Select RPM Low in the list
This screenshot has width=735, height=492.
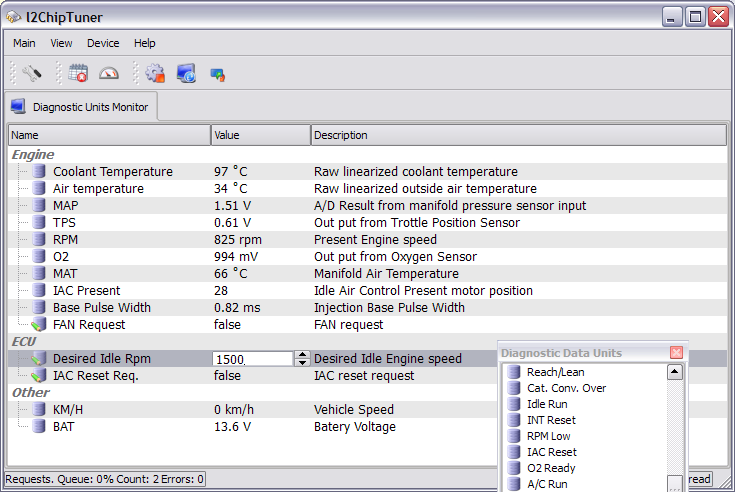[x=548, y=436]
